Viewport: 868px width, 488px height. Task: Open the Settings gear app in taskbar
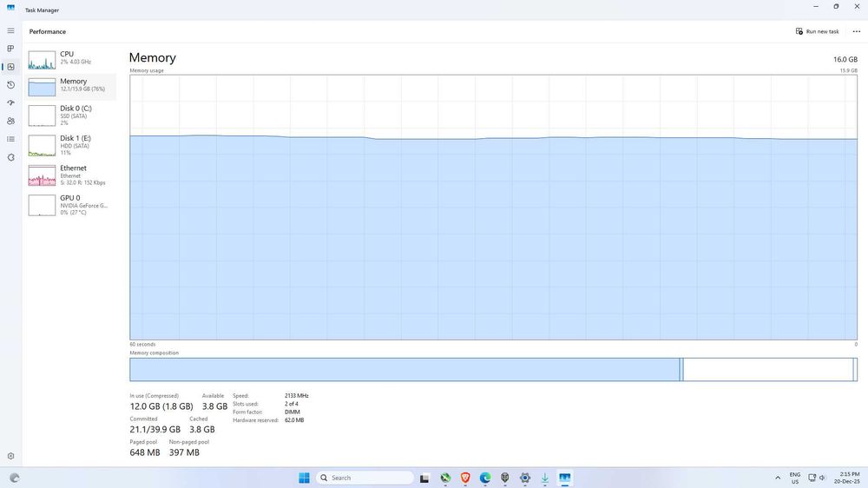[x=525, y=478]
